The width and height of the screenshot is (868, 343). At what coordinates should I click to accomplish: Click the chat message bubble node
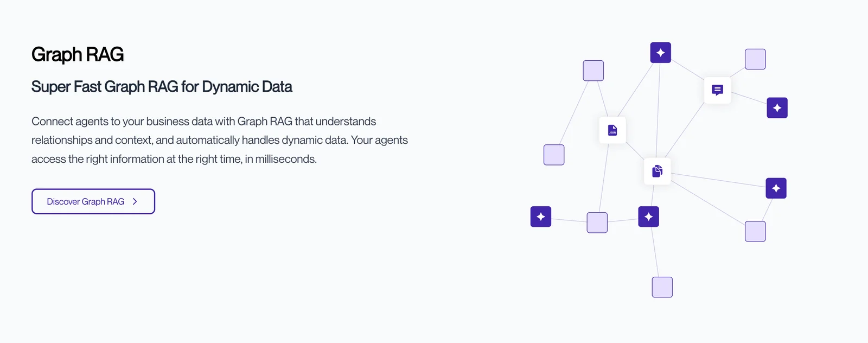click(717, 90)
